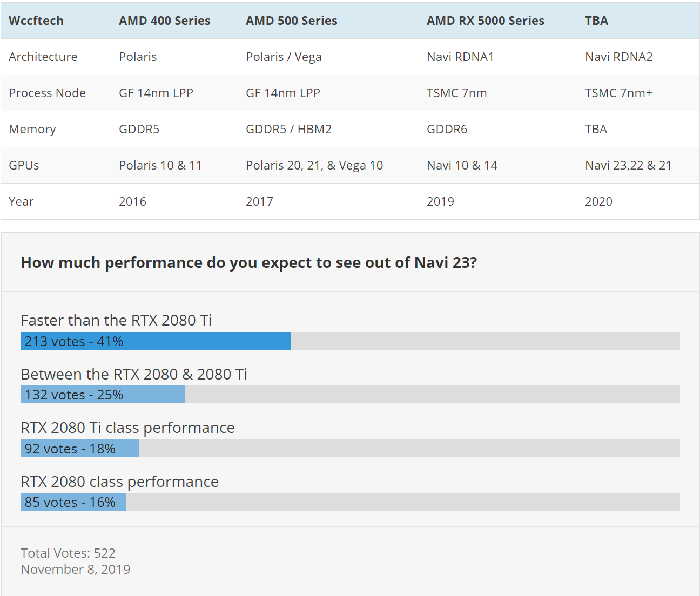Screen dimensions: 700x596
Task: Click the 'Navi 10 & 14' cell
Action: 498,165
